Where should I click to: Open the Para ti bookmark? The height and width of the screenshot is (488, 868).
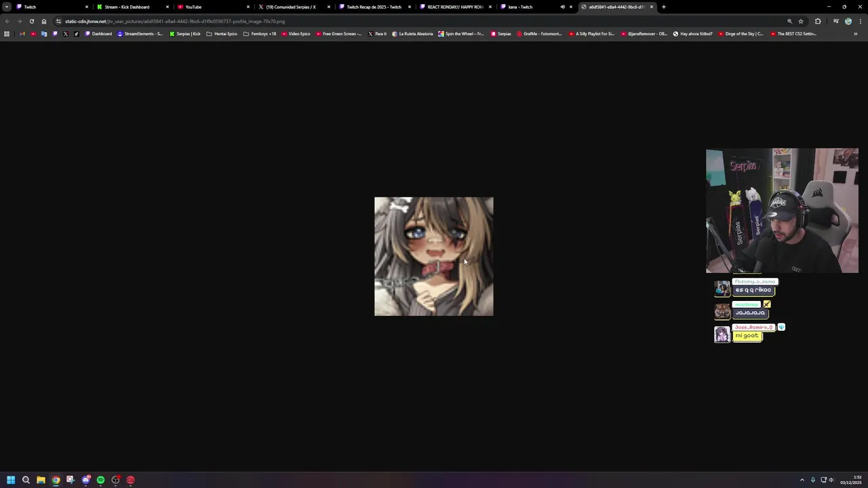point(377,34)
